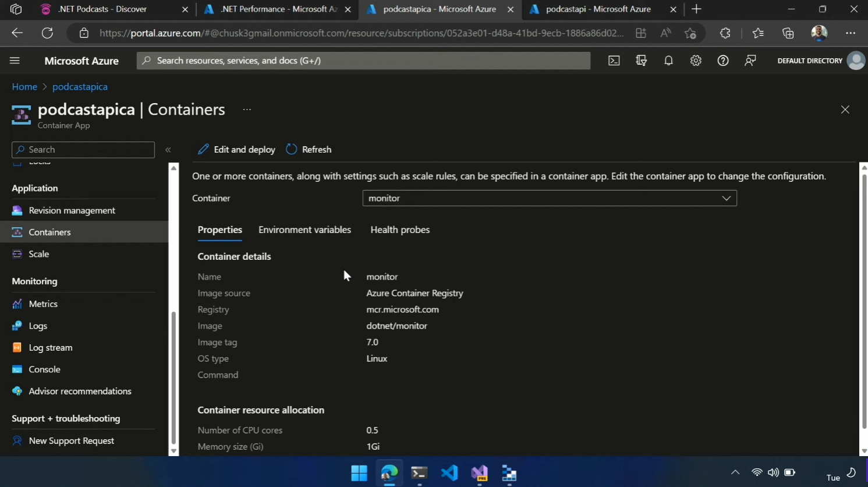This screenshot has width=868, height=487.
Task: Expand the Container dropdown showing monitor
Action: click(549, 198)
